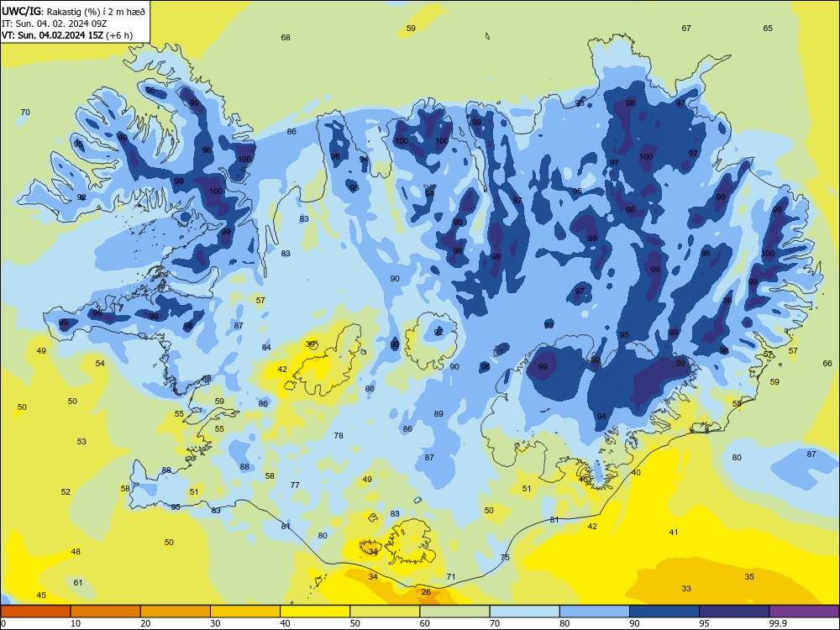Click the humidity value 52 on the map

point(66,491)
